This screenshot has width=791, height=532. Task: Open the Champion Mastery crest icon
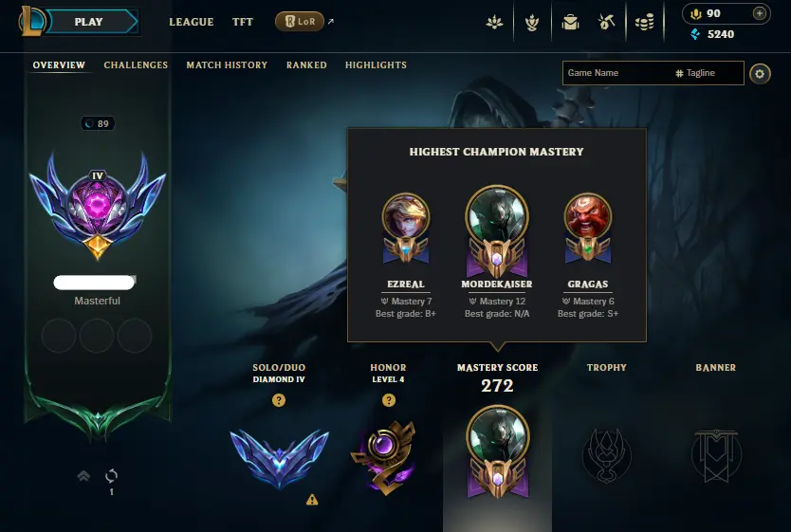point(532,22)
